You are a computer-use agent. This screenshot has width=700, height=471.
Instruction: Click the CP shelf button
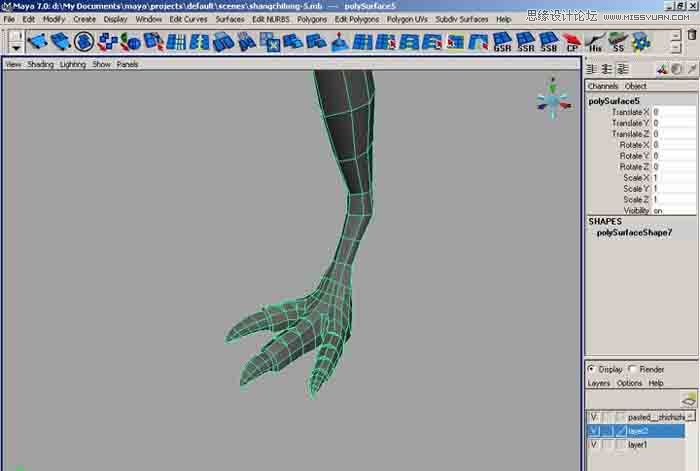[x=573, y=41]
